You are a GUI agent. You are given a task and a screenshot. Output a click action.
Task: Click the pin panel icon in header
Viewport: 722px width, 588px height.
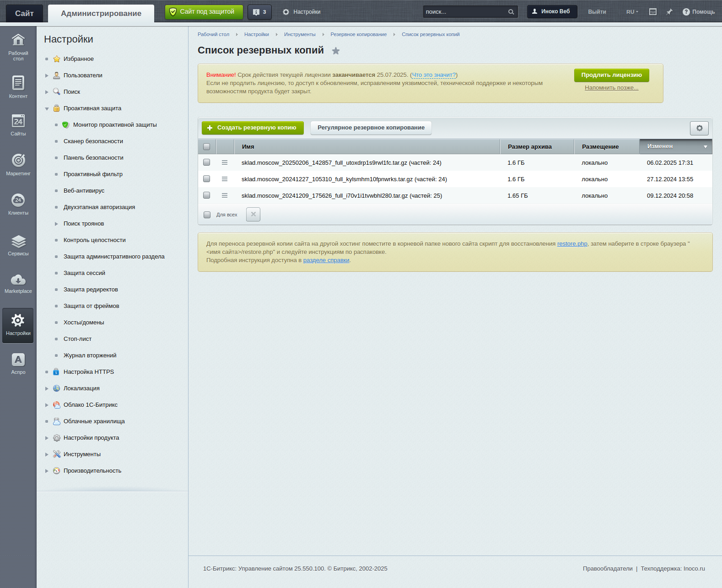pyautogui.click(x=669, y=12)
